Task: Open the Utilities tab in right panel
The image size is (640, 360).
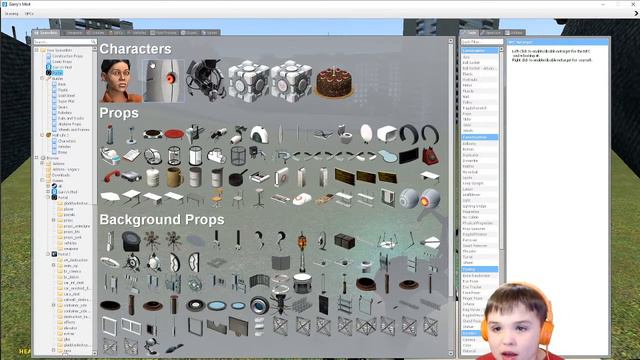Action: [514, 33]
